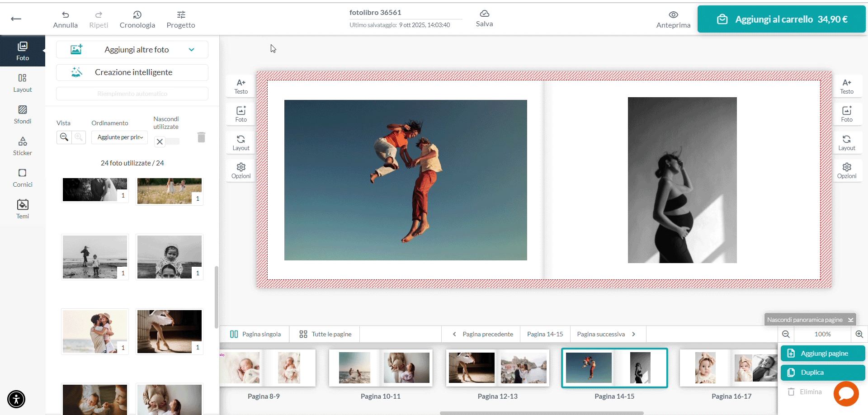The image size is (868, 415).
Task: Open the Cornici frames panel
Action: click(x=23, y=178)
